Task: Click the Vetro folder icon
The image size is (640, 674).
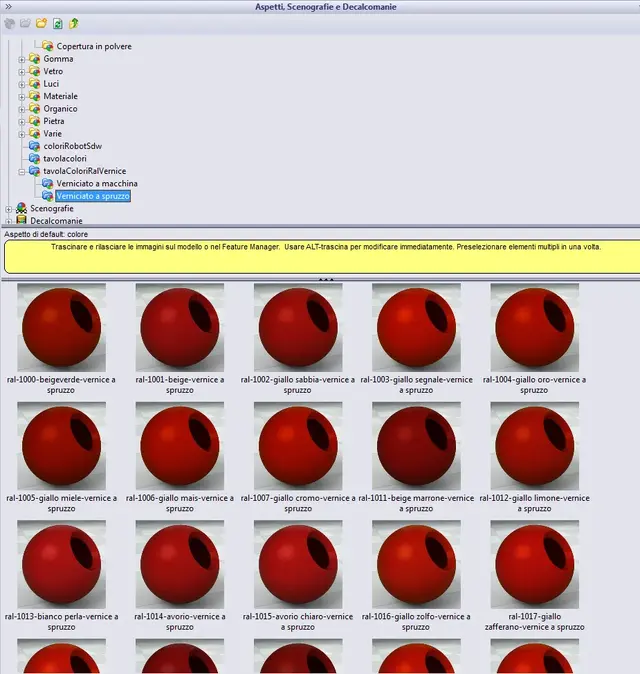Action: (34, 71)
